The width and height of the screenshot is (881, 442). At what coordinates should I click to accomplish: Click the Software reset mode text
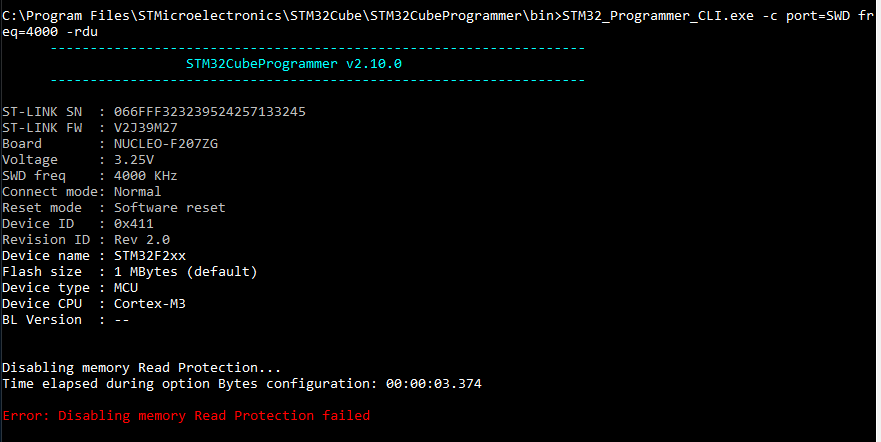[170, 208]
